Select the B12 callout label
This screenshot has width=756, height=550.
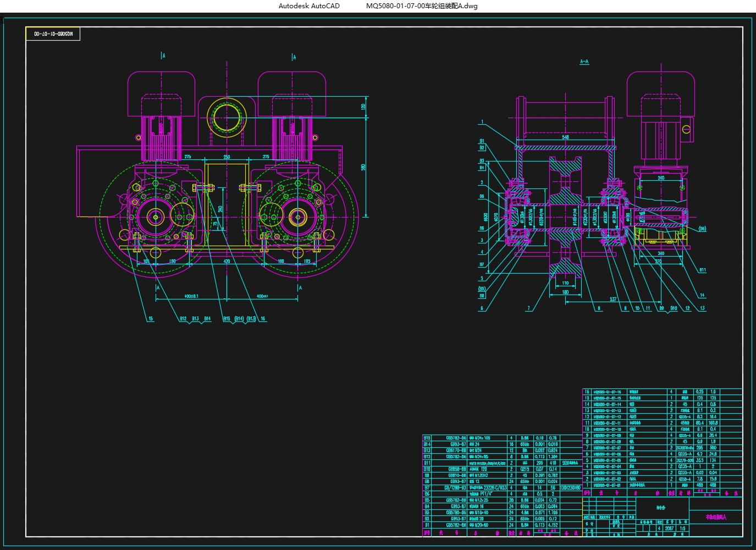point(183,319)
